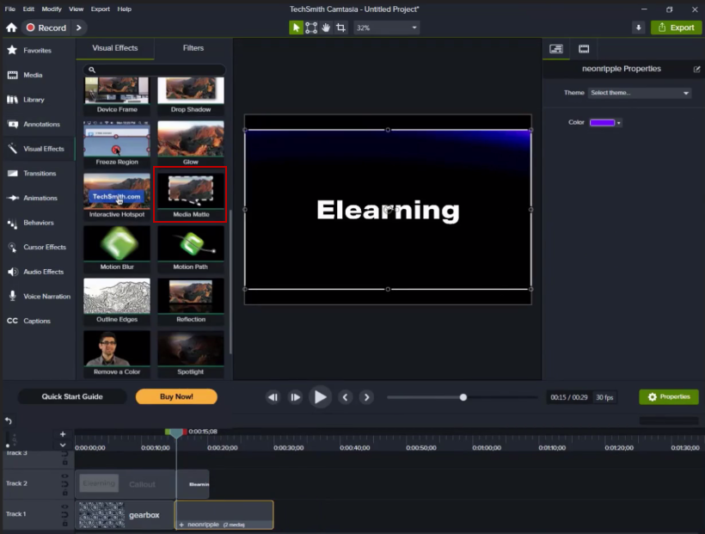Switch to the Pan hand tool
705x534 pixels.
tap(326, 28)
